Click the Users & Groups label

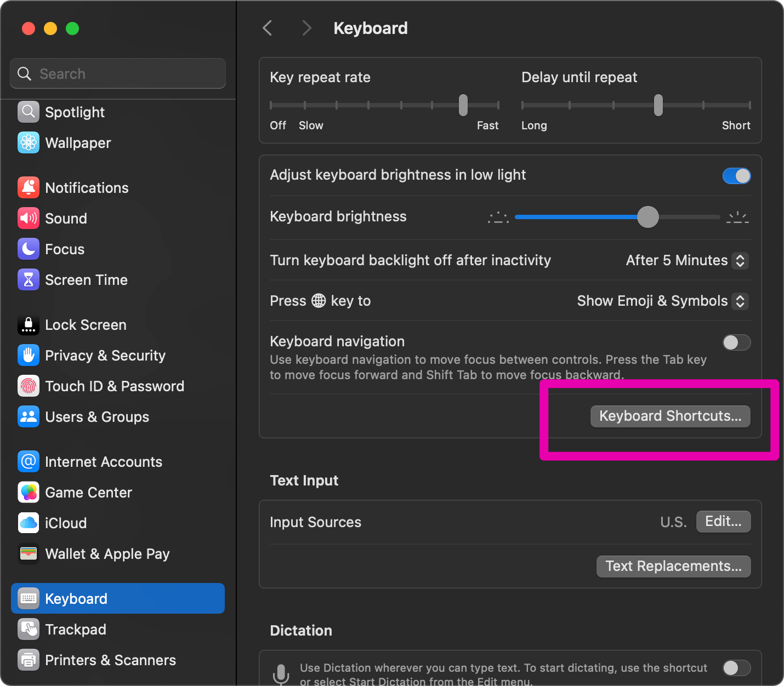[97, 416]
